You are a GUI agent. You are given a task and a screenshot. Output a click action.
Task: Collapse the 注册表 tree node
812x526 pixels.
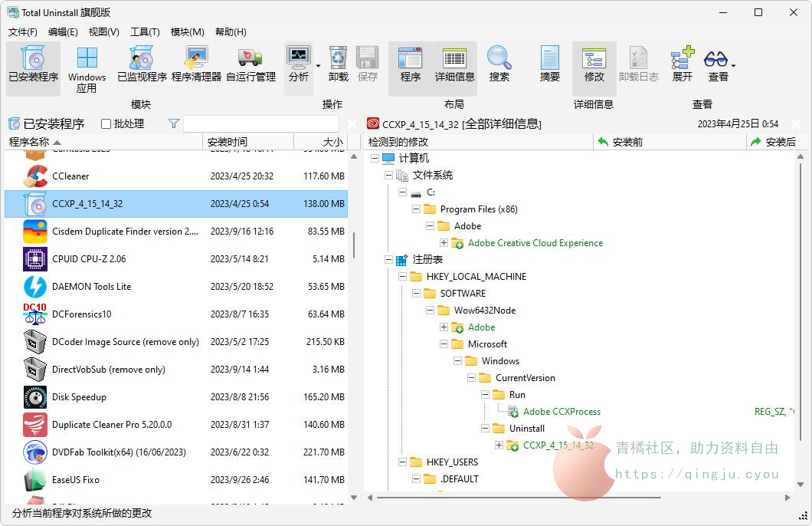(388, 260)
